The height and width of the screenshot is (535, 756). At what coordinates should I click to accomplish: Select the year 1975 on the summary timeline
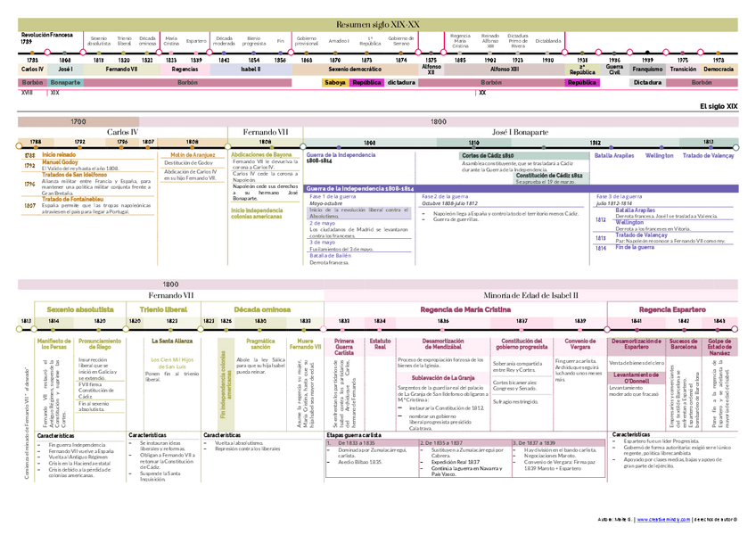coord(683,60)
